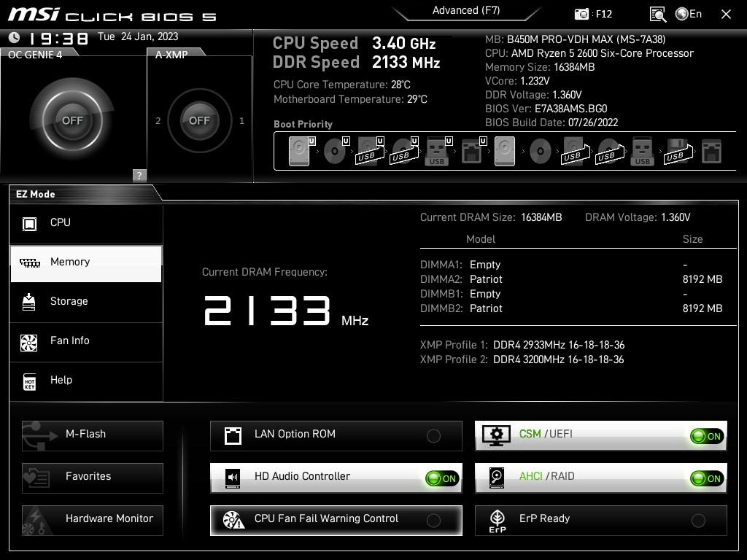The width and height of the screenshot is (747, 560).
Task: Click the AHCI /RAID label text
Action: 546,476
